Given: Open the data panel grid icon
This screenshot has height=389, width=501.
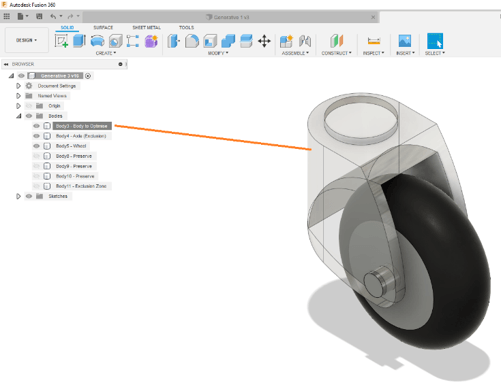Looking at the screenshot, I should 7,16.
